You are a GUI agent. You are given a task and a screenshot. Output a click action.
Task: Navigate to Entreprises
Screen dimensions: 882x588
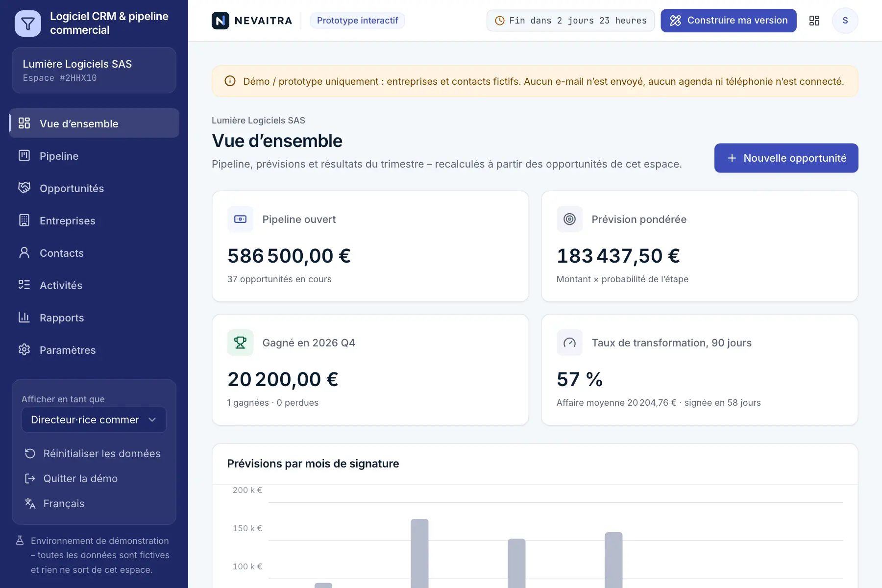[x=94, y=220]
